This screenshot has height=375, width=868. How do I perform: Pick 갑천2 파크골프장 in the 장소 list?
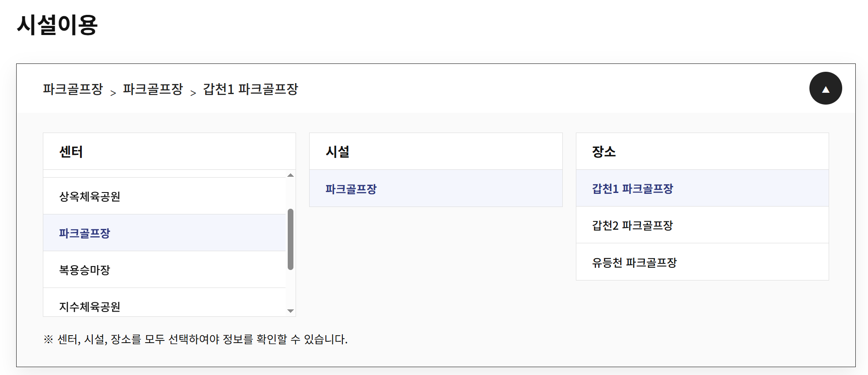tap(702, 225)
